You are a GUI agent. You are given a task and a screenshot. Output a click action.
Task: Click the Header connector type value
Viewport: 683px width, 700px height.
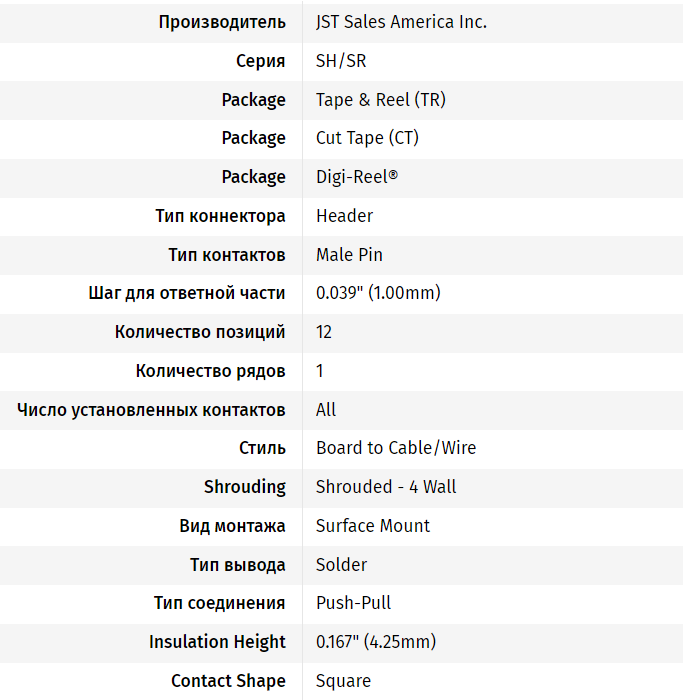[344, 216]
